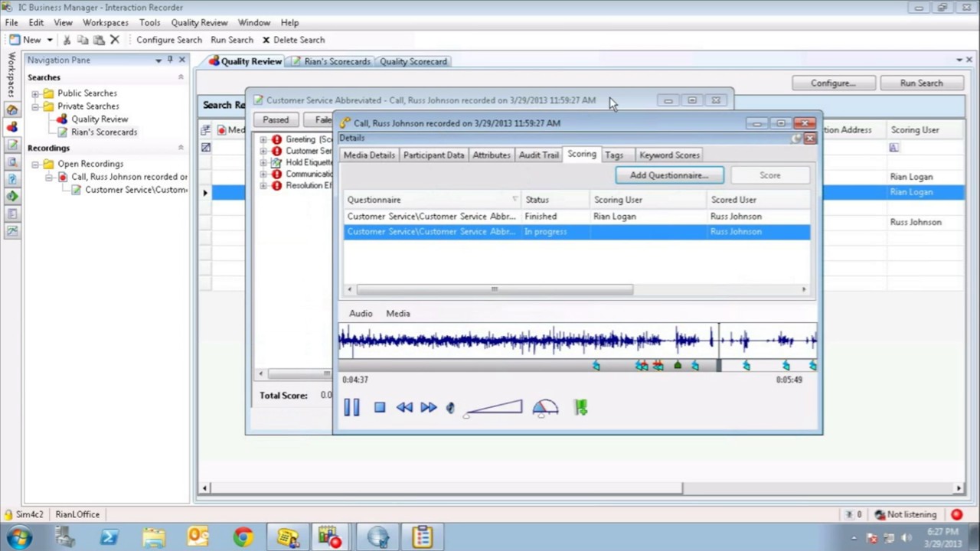
Task: Mute the audio speaker icon
Action: 450,408
